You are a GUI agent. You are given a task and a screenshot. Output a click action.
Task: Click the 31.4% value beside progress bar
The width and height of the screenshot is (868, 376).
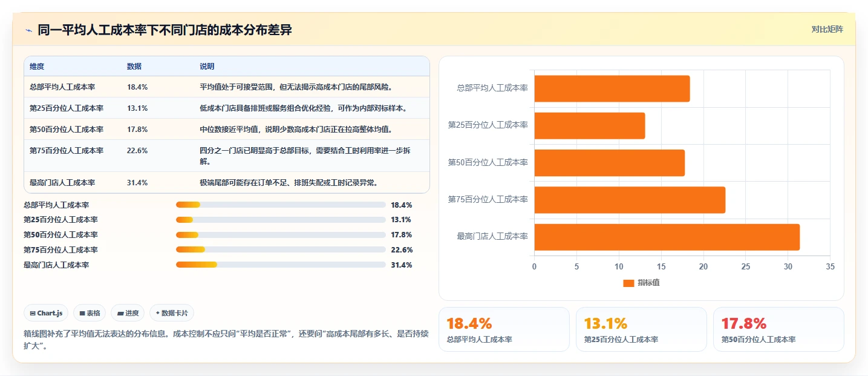[x=401, y=265]
